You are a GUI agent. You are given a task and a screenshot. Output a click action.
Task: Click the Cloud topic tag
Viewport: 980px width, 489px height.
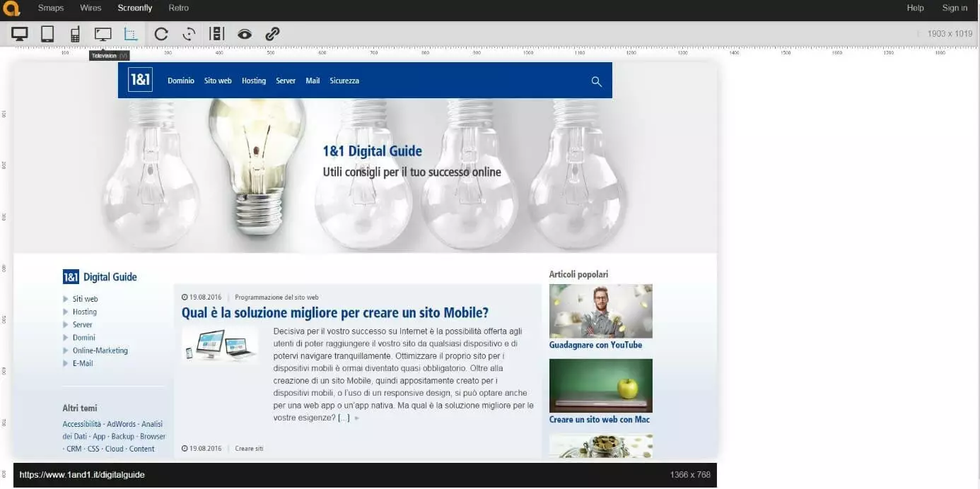pyautogui.click(x=115, y=449)
